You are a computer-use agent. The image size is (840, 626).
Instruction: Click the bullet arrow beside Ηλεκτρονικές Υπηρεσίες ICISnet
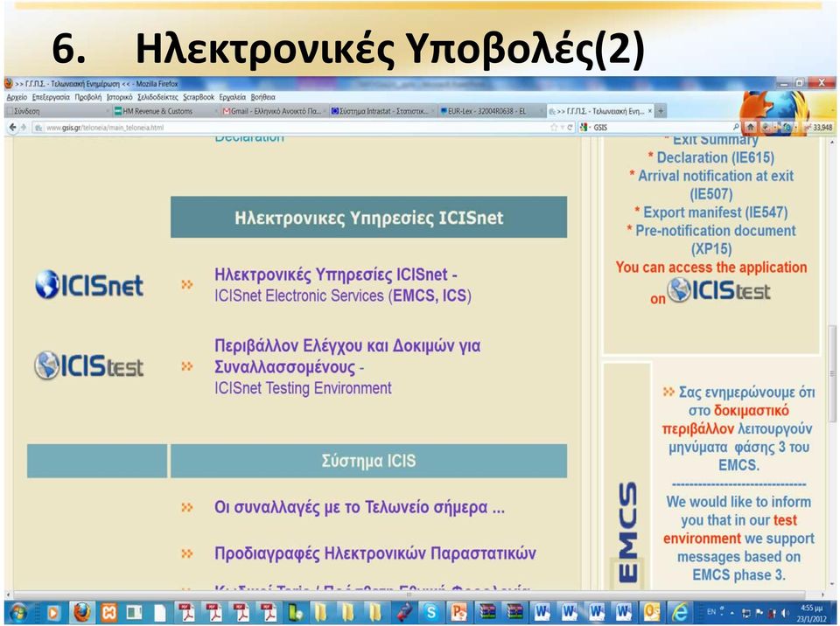pyautogui.click(x=187, y=284)
